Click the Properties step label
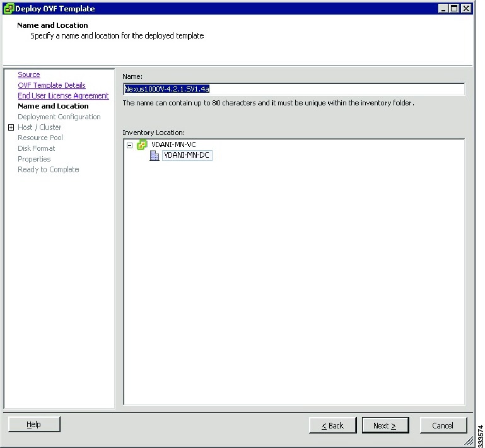 34,159
